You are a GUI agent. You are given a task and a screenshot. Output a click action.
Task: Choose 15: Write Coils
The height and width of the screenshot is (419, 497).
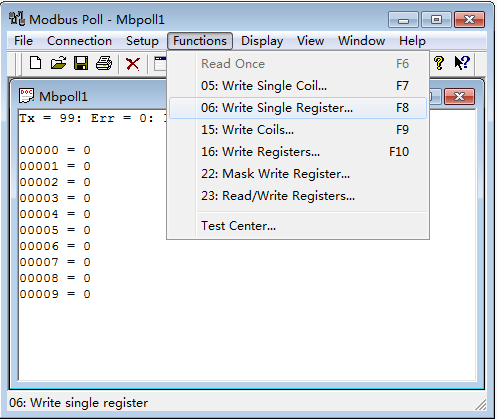coord(298,130)
